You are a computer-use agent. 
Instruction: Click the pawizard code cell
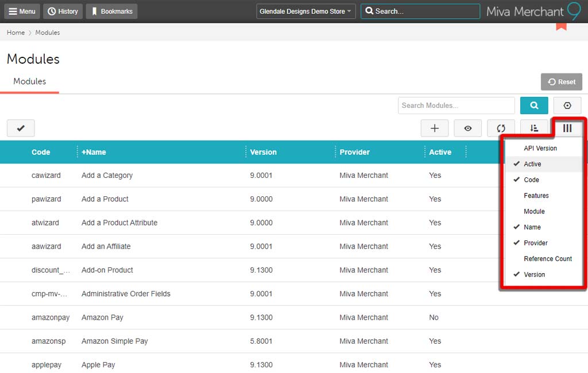pyautogui.click(x=46, y=199)
